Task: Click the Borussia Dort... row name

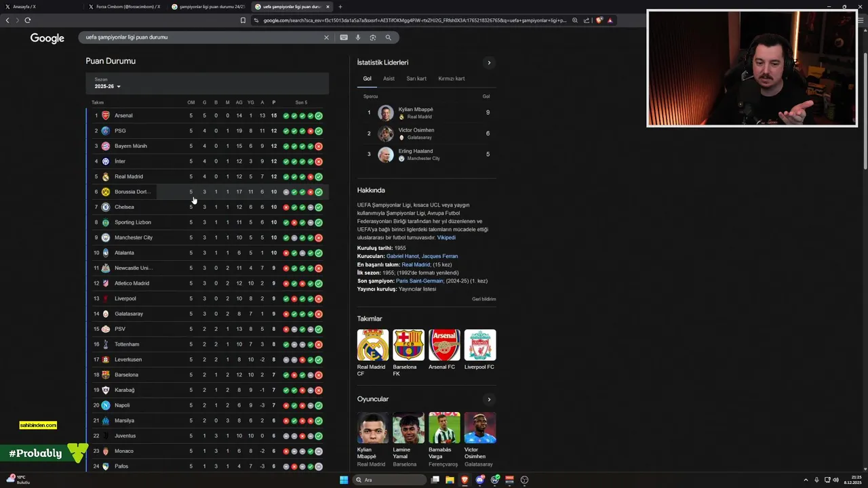Action: click(132, 192)
